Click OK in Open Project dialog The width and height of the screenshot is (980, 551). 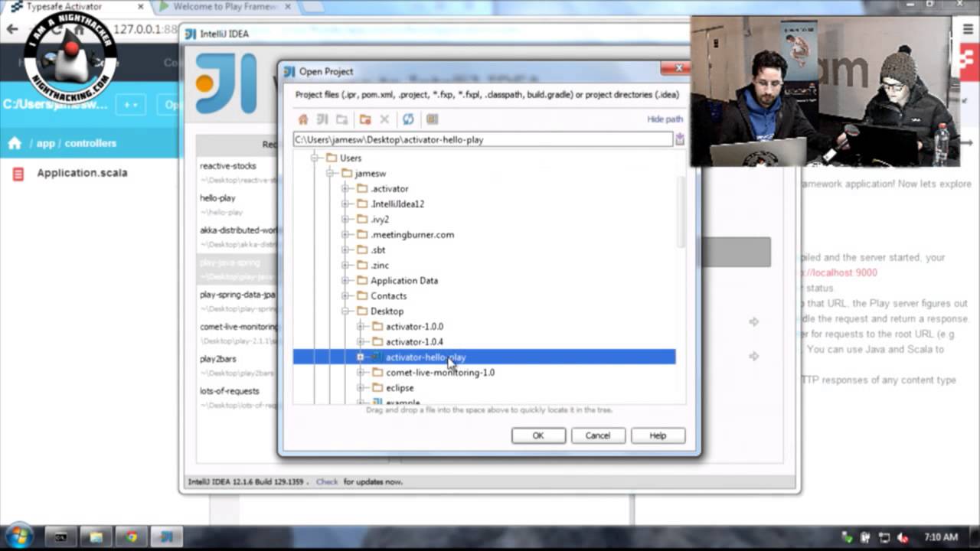pyautogui.click(x=538, y=435)
